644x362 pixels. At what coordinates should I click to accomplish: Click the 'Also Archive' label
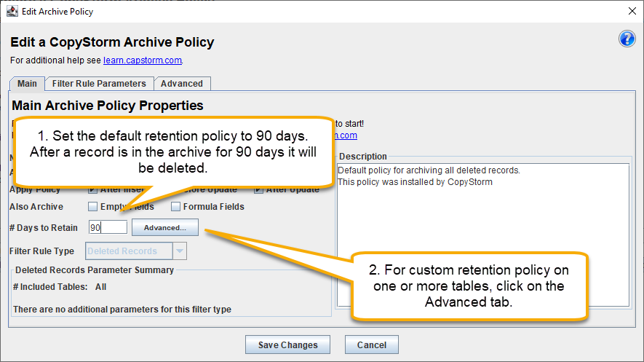coord(36,207)
